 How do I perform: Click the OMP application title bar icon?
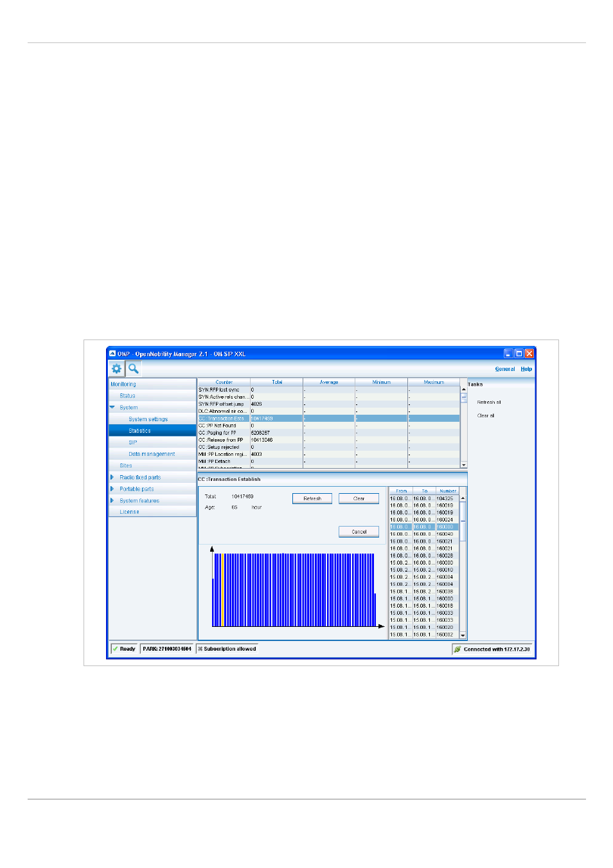pos(112,354)
